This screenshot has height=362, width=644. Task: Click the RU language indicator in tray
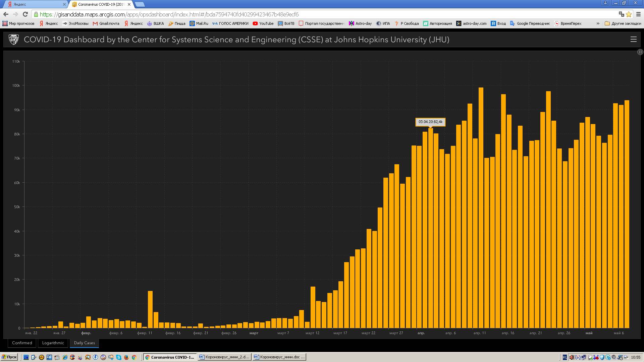[565, 357]
